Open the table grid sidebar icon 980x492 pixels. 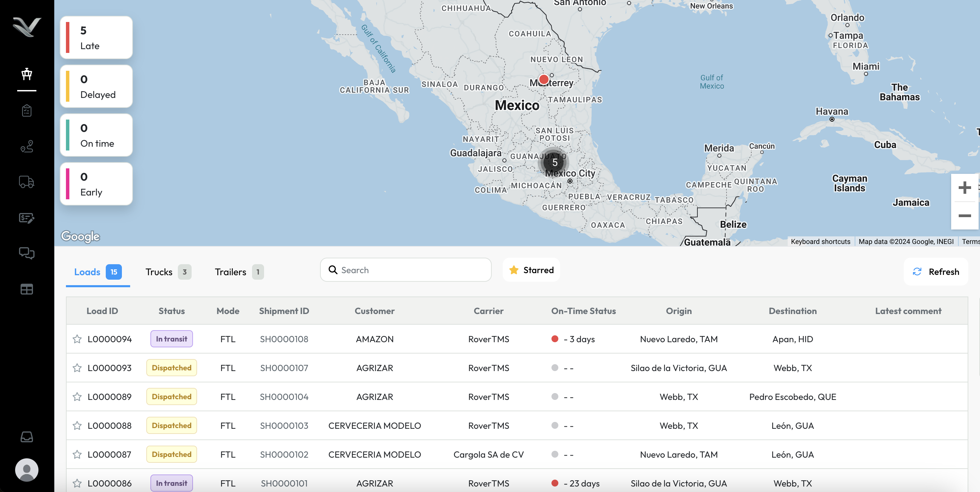(x=27, y=289)
